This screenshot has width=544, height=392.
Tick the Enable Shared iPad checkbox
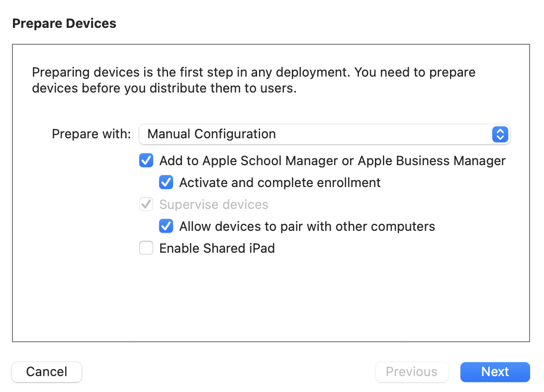tap(146, 248)
